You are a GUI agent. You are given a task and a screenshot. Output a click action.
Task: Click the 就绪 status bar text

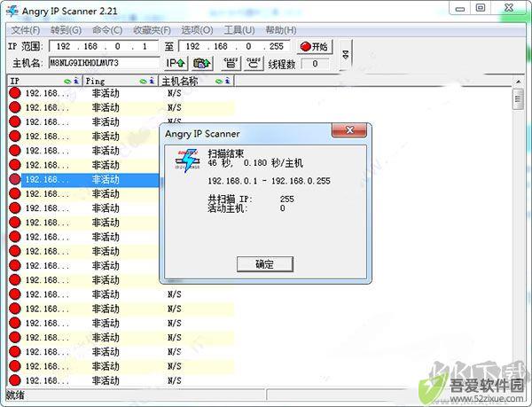(x=15, y=395)
